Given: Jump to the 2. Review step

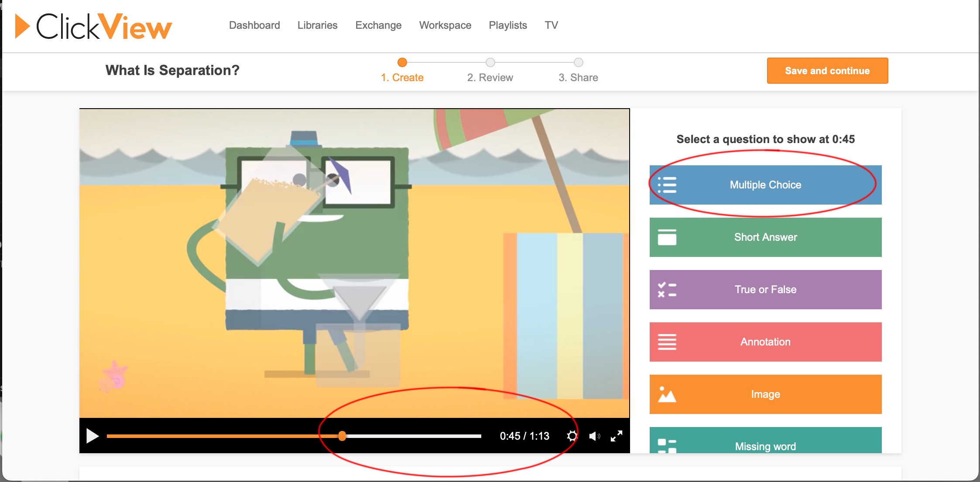Looking at the screenshot, I should click(490, 77).
